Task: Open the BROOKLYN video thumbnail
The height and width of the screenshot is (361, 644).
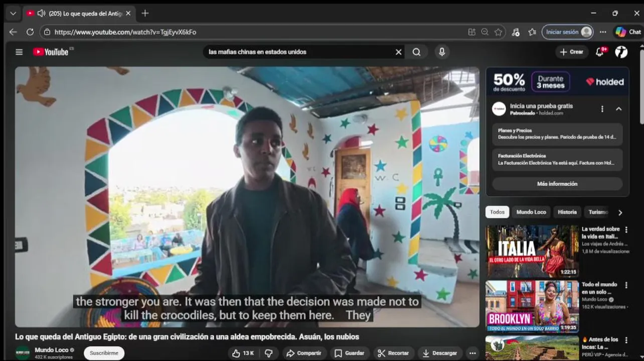Action: point(532,306)
